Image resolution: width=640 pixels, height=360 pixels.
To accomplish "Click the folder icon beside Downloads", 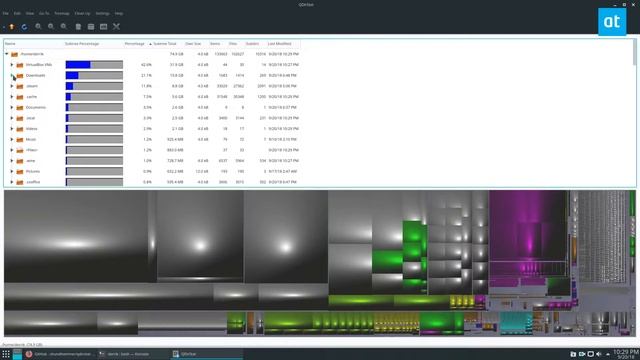I will pos(20,76).
